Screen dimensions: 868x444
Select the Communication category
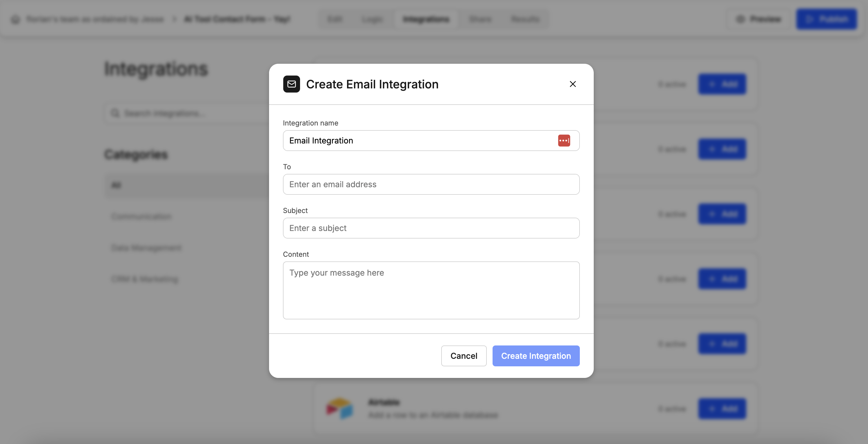click(x=141, y=216)
